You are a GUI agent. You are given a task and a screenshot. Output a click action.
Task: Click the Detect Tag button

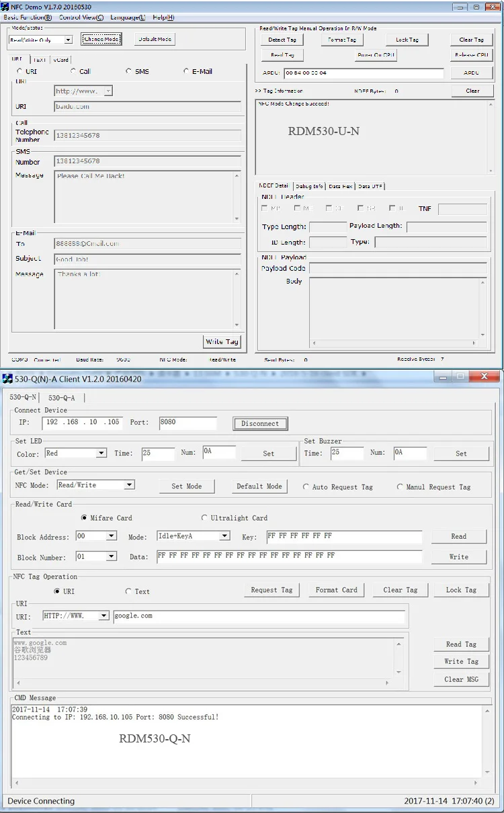[282, 40]
